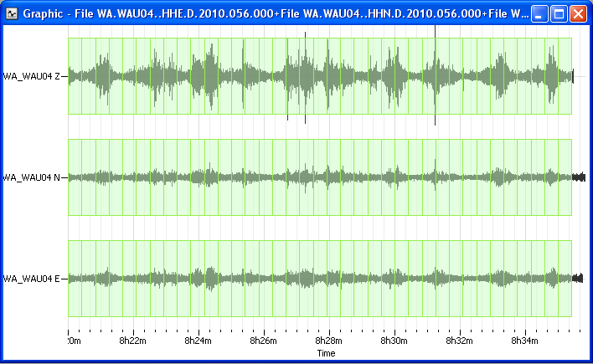The height and width of the screenshot is (364, 593).
Task: Click the Z component waveform signal
Action: point(302,76)
